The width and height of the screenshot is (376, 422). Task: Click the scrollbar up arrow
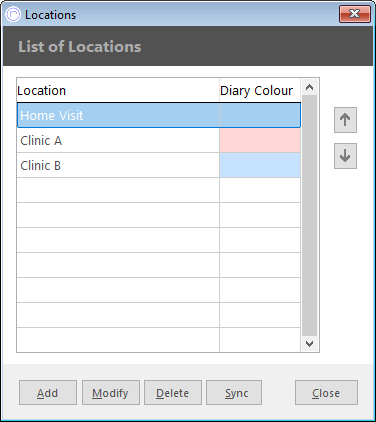pyautogui.click(x=309, y=87)
